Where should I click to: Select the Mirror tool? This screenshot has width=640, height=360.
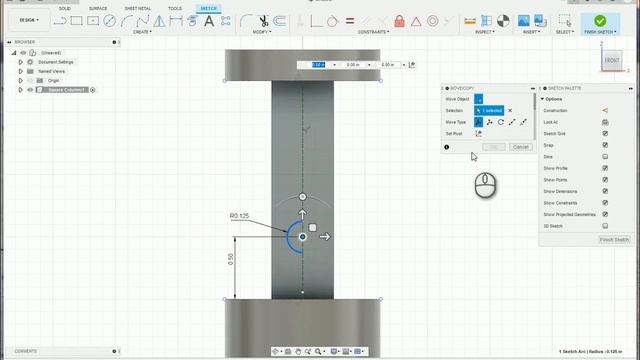[x=160, y=21]
